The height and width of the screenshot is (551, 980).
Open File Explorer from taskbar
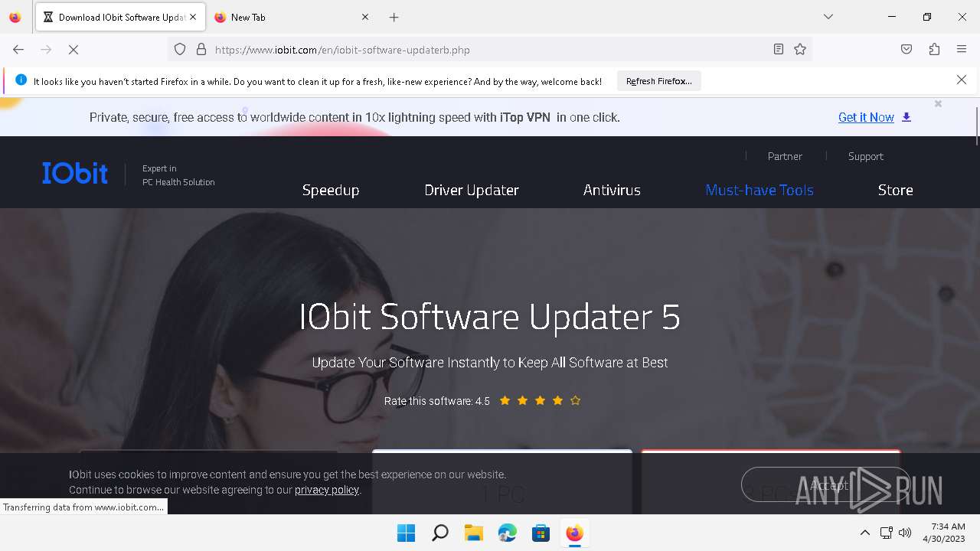473,533
